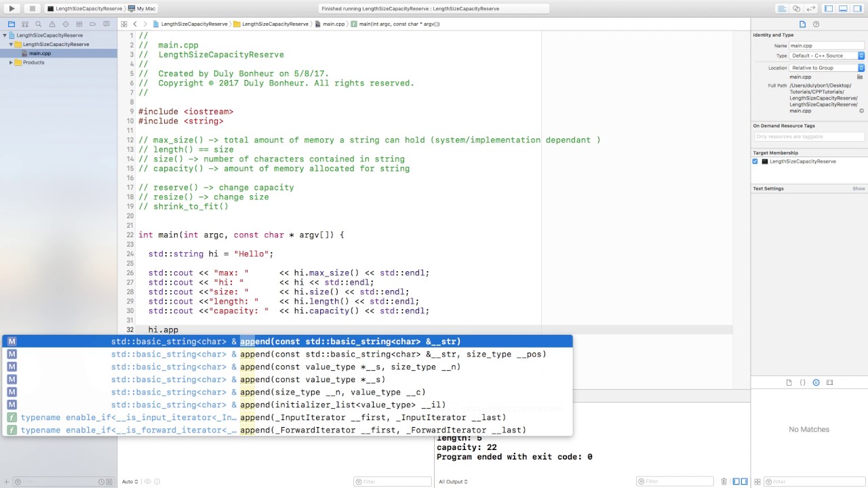Open the related items grid menu
868x488 pixels.
[x=124, y=24]
